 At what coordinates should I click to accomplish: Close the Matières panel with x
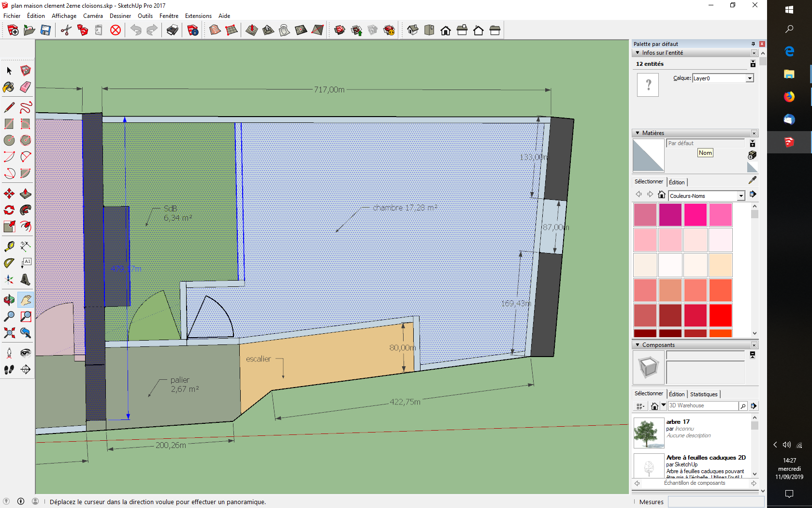pos(754,133)
